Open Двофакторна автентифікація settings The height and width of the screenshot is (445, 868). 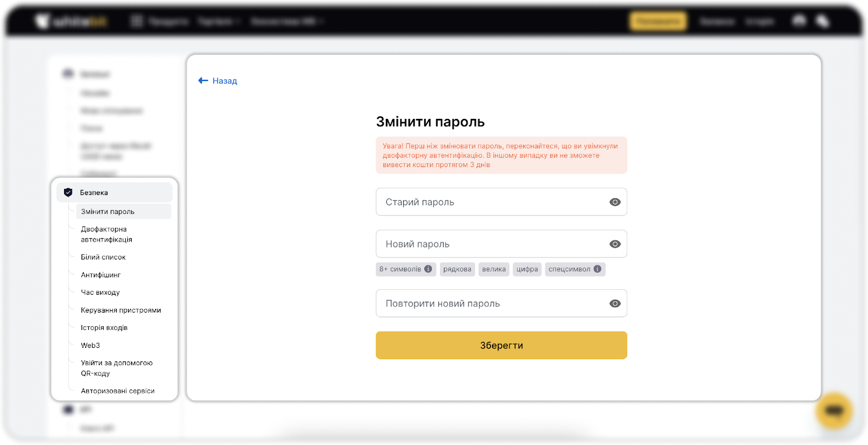(x=107, y=234)
